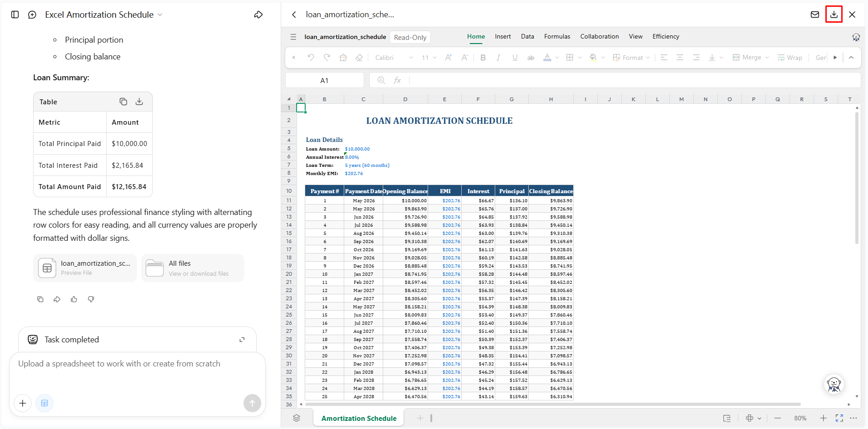
Task: Expand the Excel Amortization Schedule title dropdown
Action: pos(160,15)
